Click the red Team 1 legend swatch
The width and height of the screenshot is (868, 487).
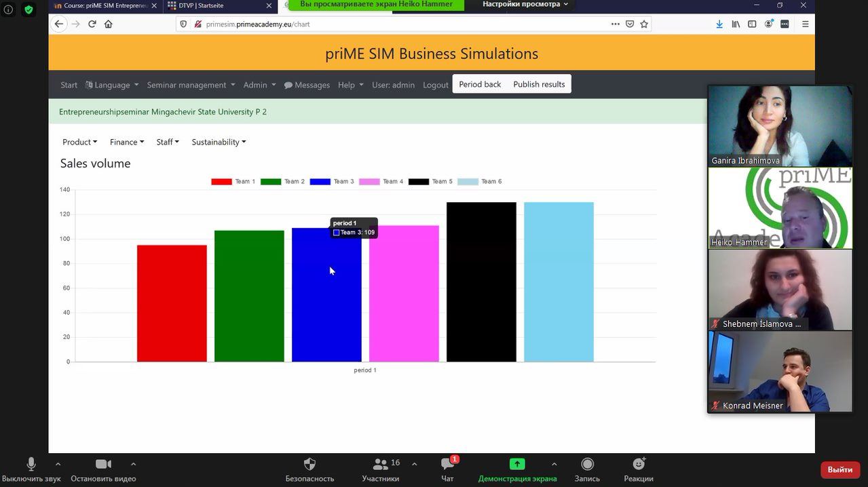tap(221, 182)
